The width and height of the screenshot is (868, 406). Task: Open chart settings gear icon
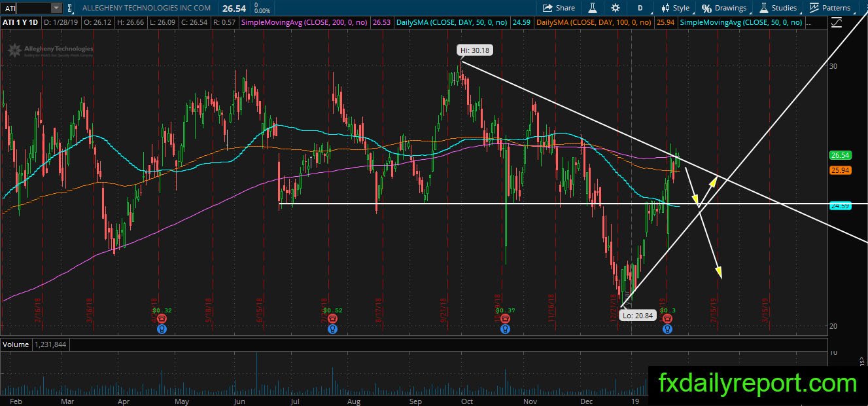616,8
